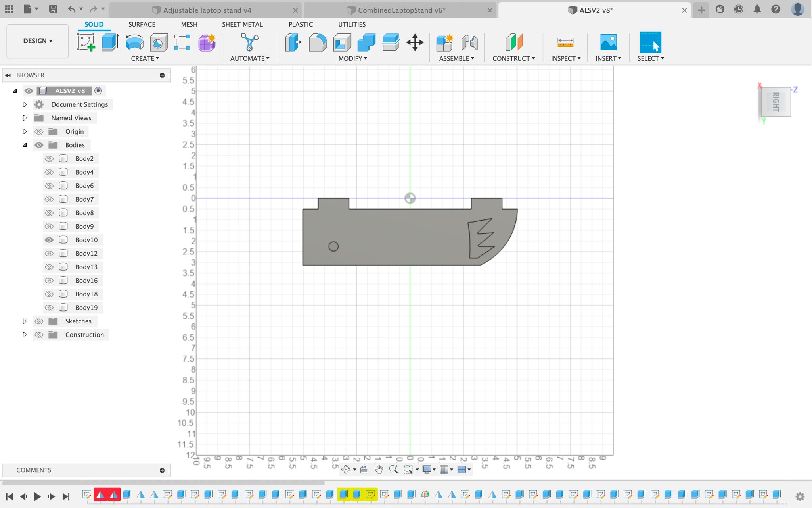
Task: Expand the Document Settings node
Action: 25,104
